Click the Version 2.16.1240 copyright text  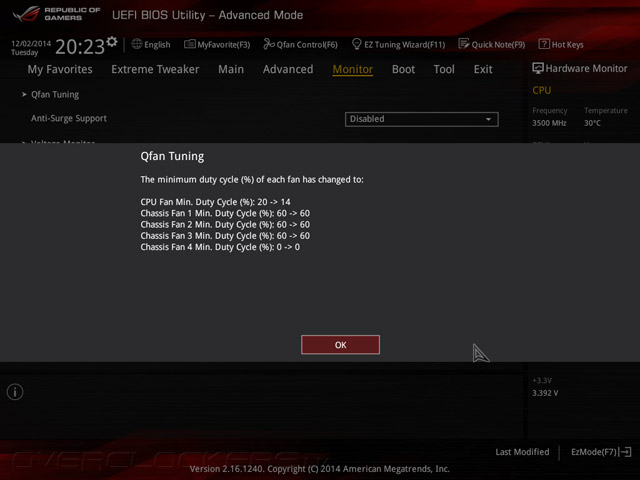point(320,469)
